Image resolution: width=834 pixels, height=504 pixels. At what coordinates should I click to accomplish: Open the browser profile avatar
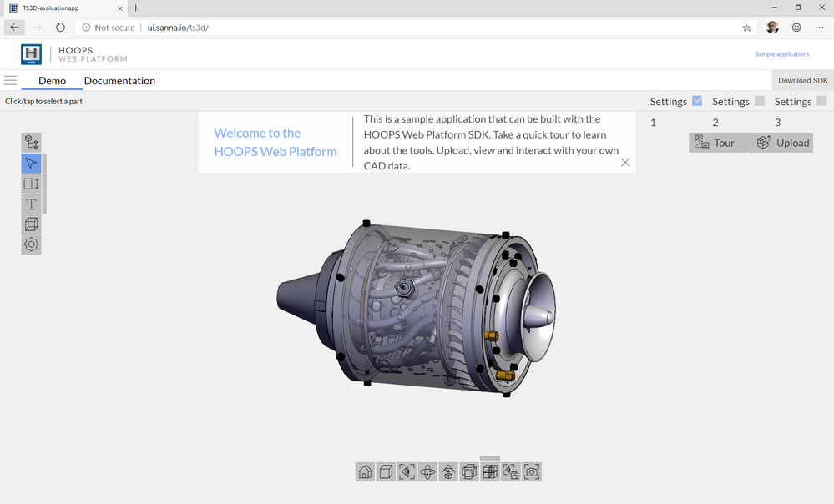[773, 28]
